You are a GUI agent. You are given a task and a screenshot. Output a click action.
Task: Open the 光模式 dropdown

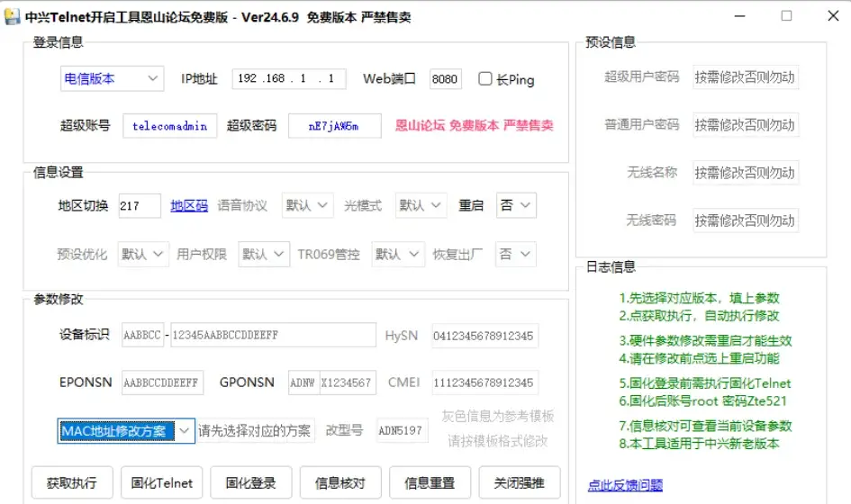click(x=421, y=205)
